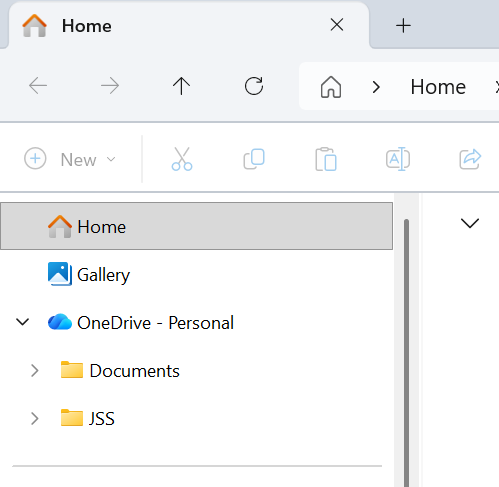
Task: Select OneDrive - Personal in sidebar
Action: coord(155,322)
